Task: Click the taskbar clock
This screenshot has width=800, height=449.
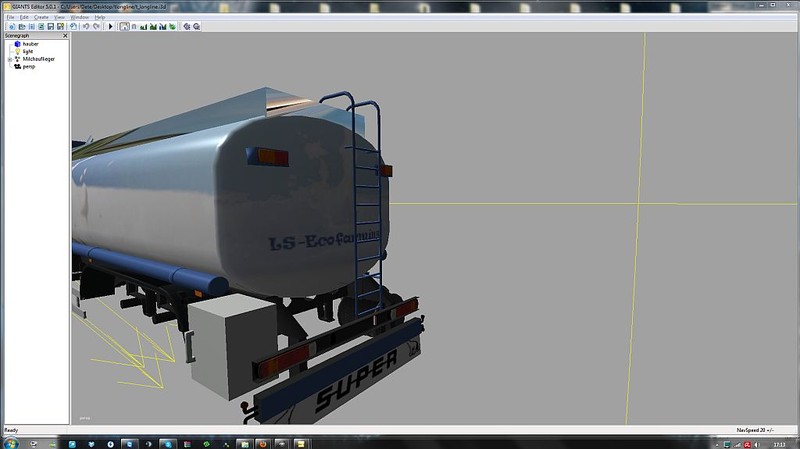Action: (x=779, y=445)
